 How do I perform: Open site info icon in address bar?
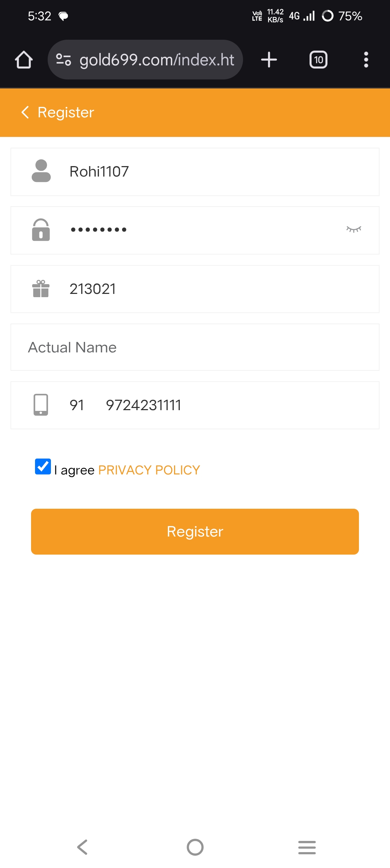[x=64, y=60]
